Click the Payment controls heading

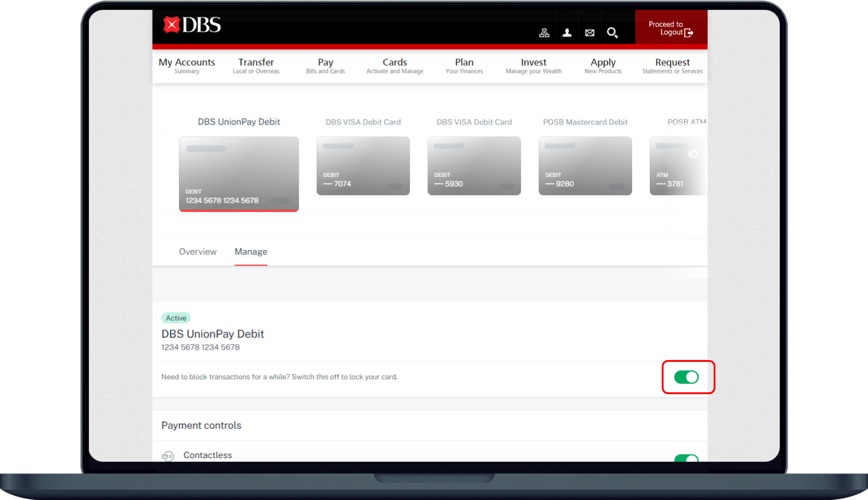pos(201,425)
